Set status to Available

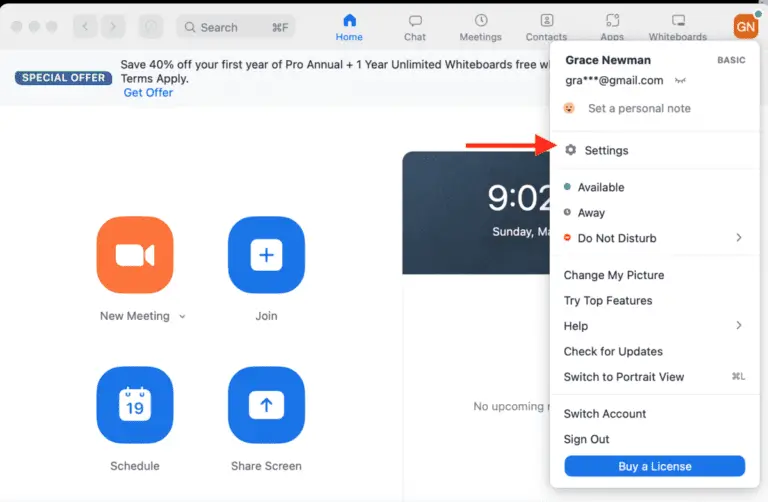(600, 187)
